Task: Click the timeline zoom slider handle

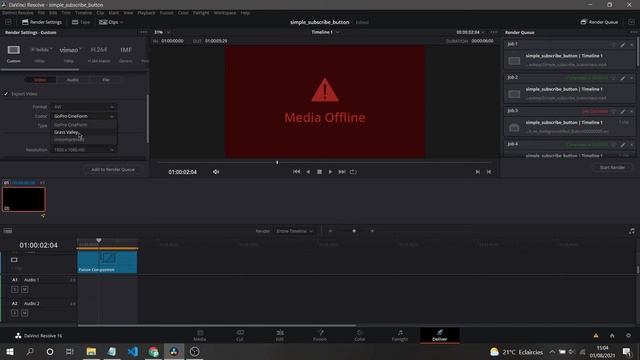Action: coord(354,231)
